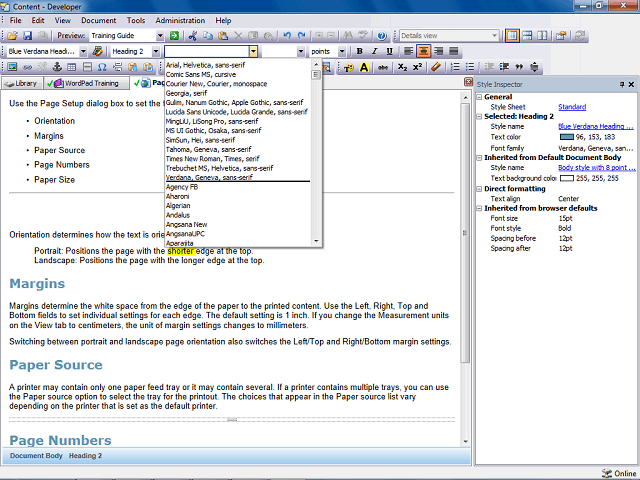Open the Standard style sheet link
This screenshot has height=480, width=640.
pos(572,107)
